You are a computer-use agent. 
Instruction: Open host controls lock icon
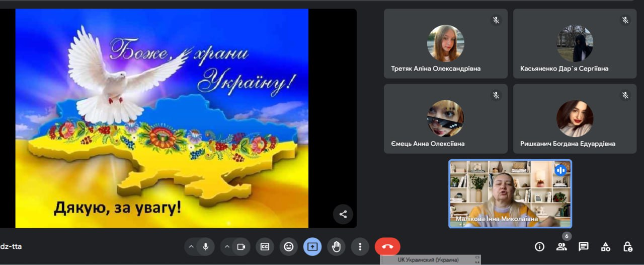point(628,247)
